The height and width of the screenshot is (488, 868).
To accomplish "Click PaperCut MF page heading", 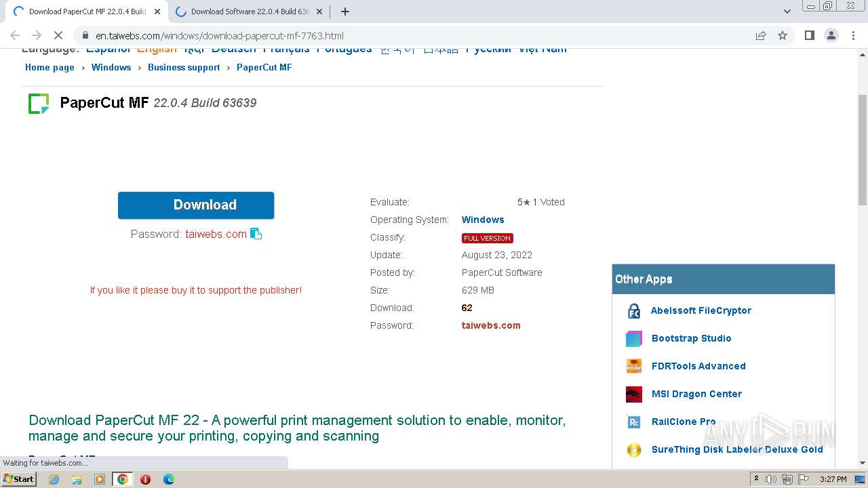I will tap(104, 103).
